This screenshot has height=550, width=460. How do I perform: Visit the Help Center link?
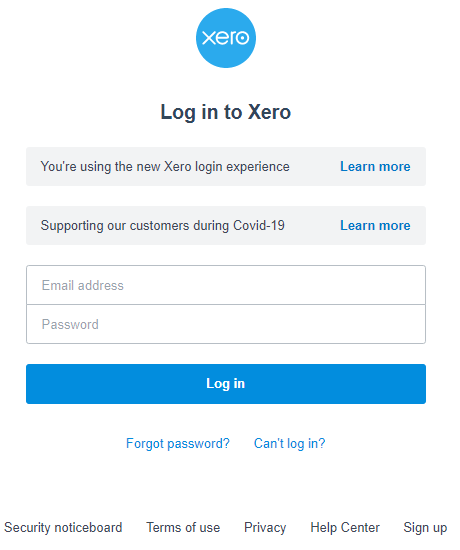coord(345,528)
